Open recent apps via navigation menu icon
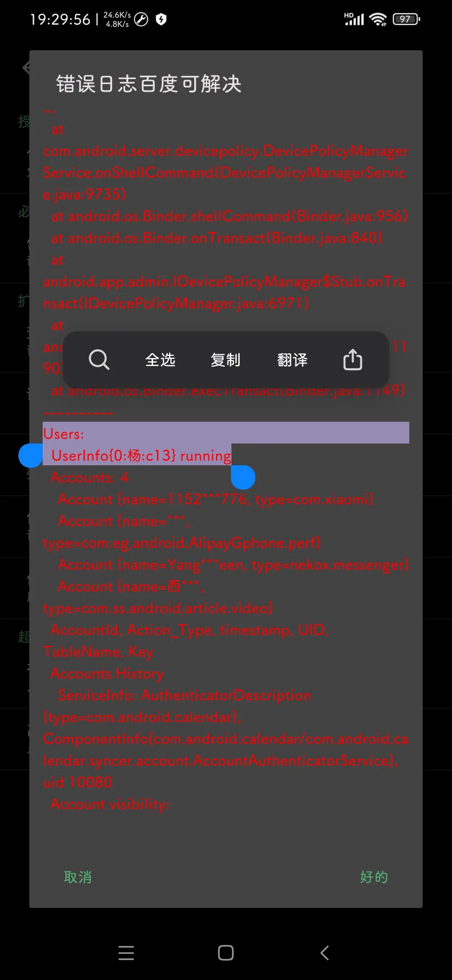Screen dimensions: 452x980 126,953
